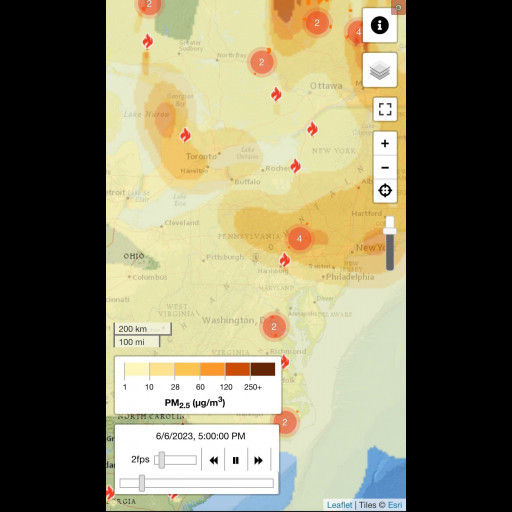Step forward one frame
Viewport: 512px width, 512px height.
click(258, 460)
